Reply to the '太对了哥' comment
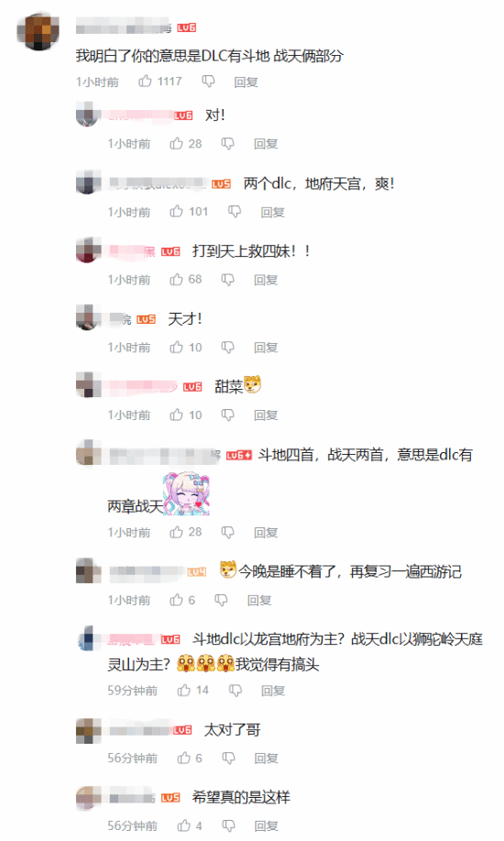This screenshot has height=841, width=504. [266, 758]
